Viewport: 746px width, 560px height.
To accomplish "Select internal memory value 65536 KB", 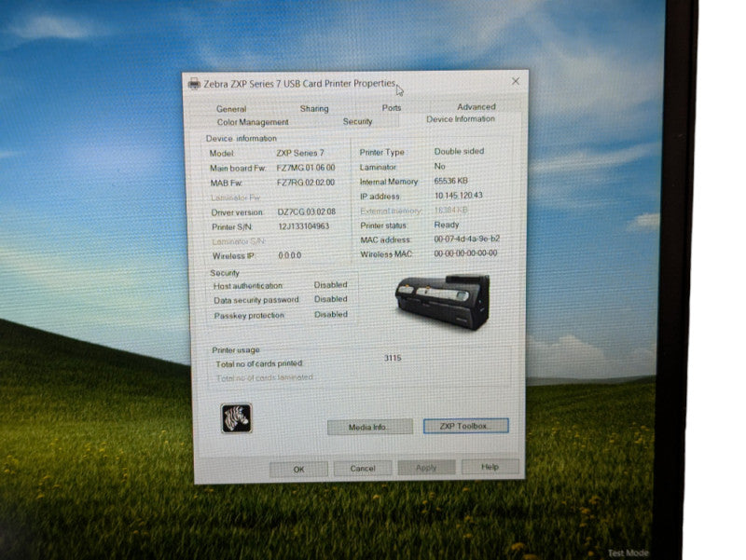I will 451,181.
